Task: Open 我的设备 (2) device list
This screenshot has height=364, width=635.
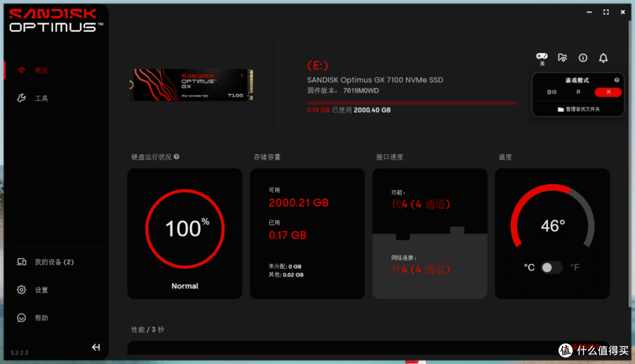Action: (54, 262)
